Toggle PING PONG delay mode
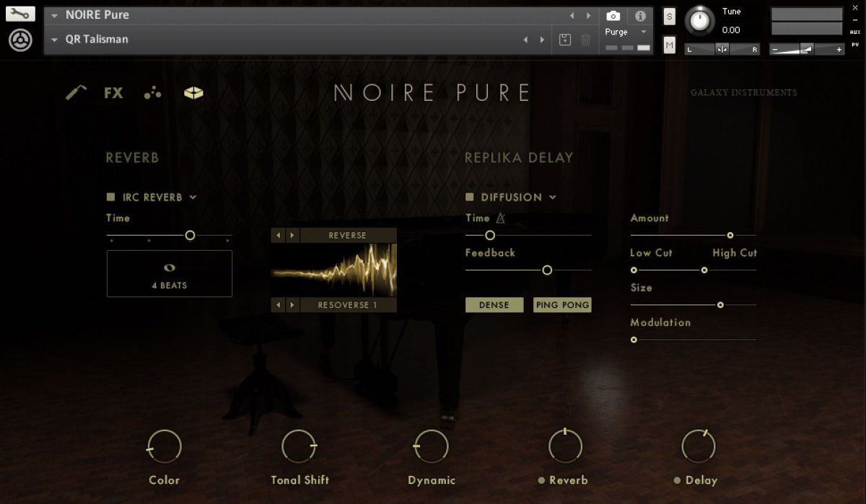The width and height of the screenshot is (866, 504). (562, 305)
